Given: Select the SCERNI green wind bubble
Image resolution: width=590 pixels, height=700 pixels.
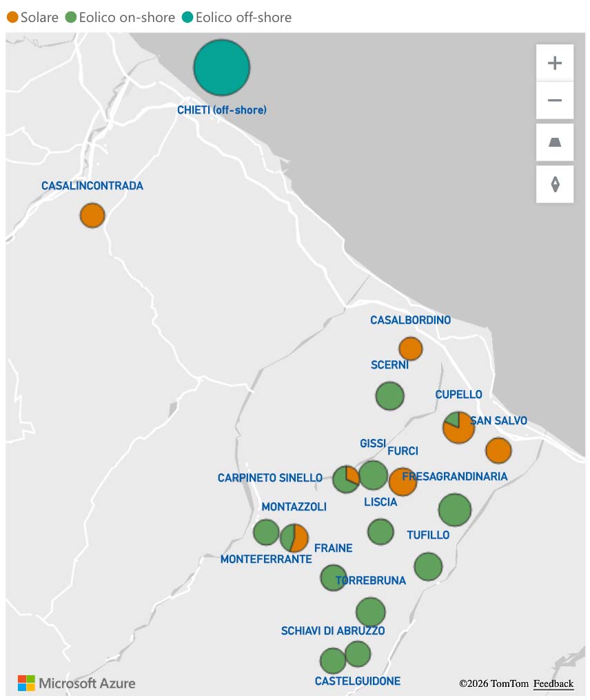Looking at the screenshot, I should click(389, 396).
